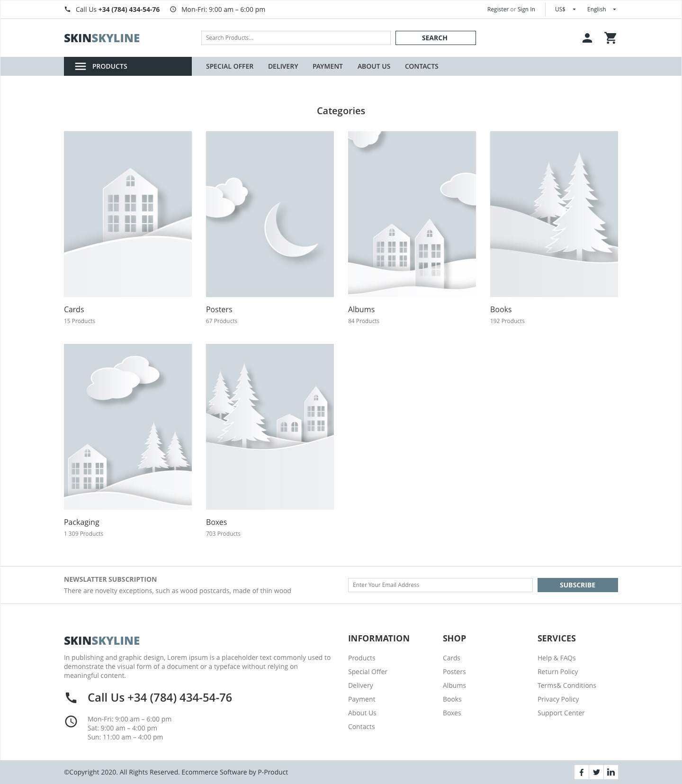Click Boxes in the footer Shop list
Screen dimensions: 682x784
(x=452, y=713)
